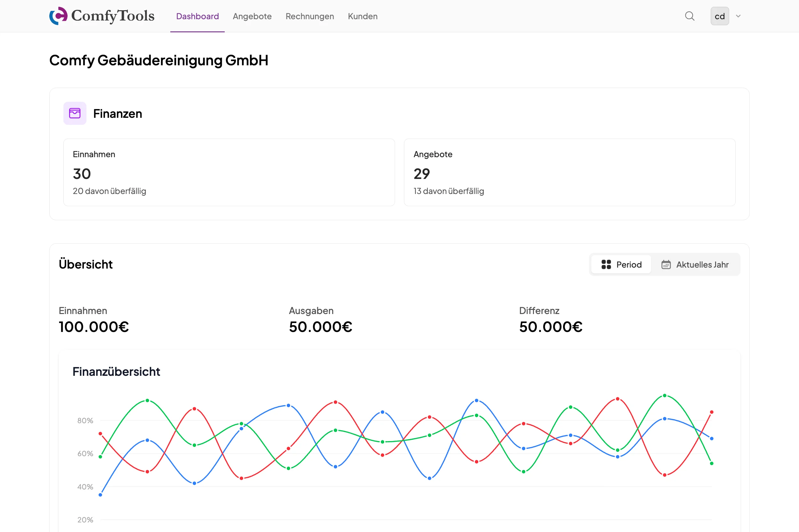Expand the account menu chevron
This screenshot has height=532, width=799.
[738, 16]
